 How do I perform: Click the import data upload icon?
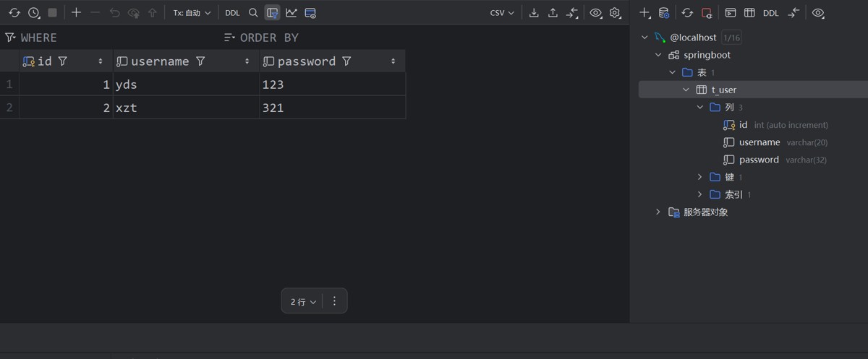tap(553, 13)
